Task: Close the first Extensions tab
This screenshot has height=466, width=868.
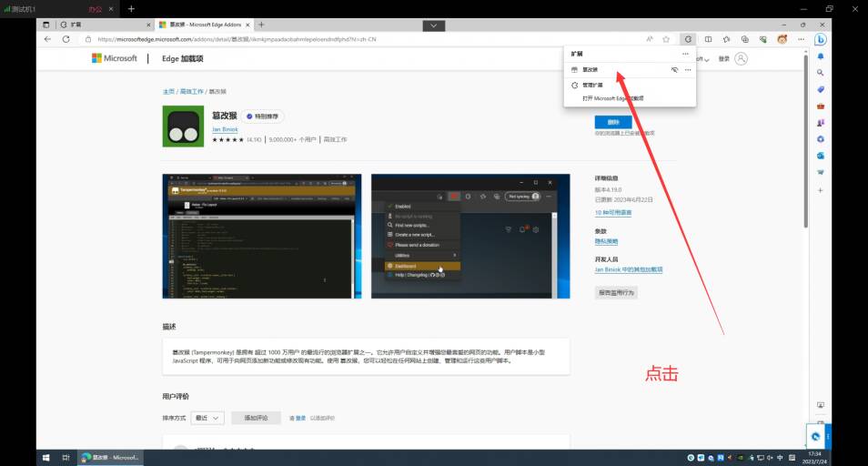Action: pyautogui.click(x=148, y=25)
